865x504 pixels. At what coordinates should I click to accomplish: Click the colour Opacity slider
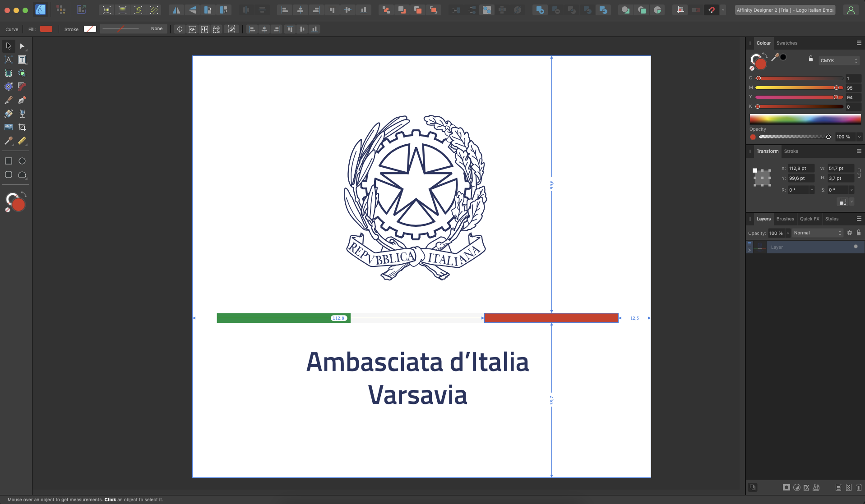(795, 137)
